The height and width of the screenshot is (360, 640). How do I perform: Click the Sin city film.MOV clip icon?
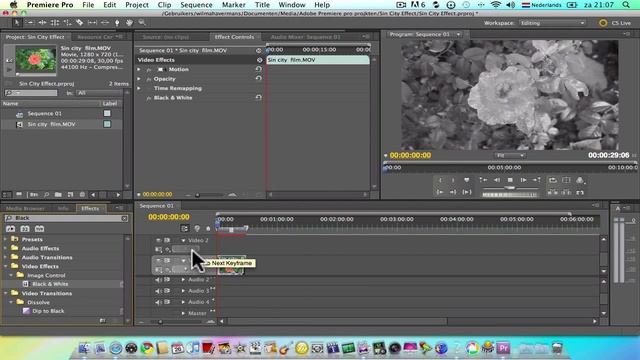(x=19, y=124)
